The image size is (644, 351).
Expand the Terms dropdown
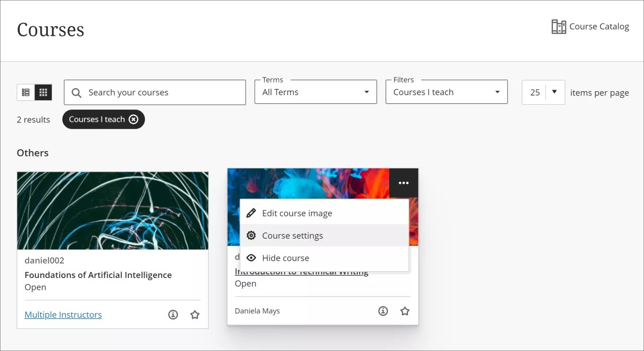point(315,92)
